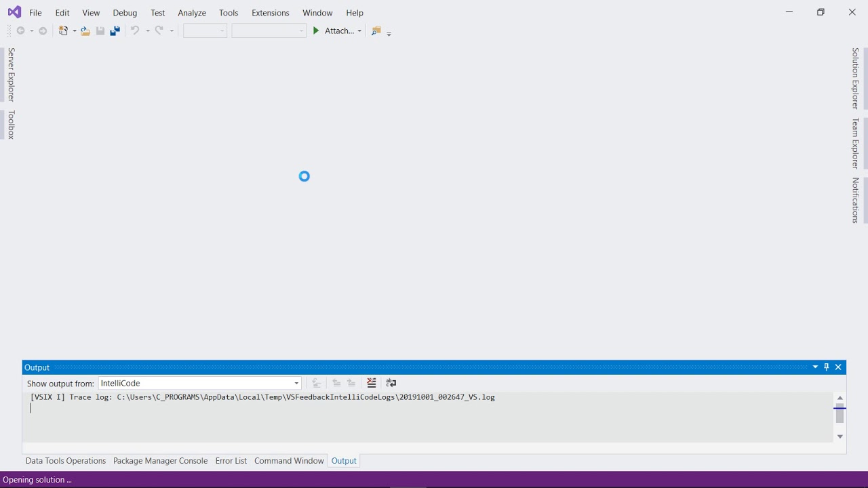The image size is (868, 488).
Task: Open the Server Explorer side tab
Action: click(x=11, y=75)
